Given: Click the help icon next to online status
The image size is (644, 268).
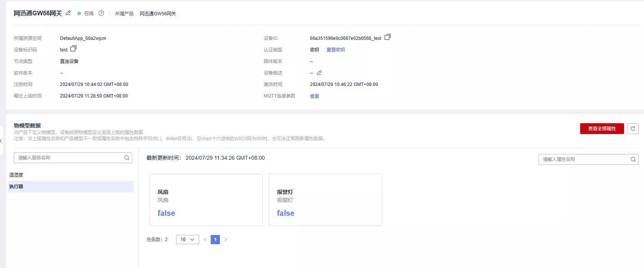Looking at the screenshot, I should click(101, 13).
